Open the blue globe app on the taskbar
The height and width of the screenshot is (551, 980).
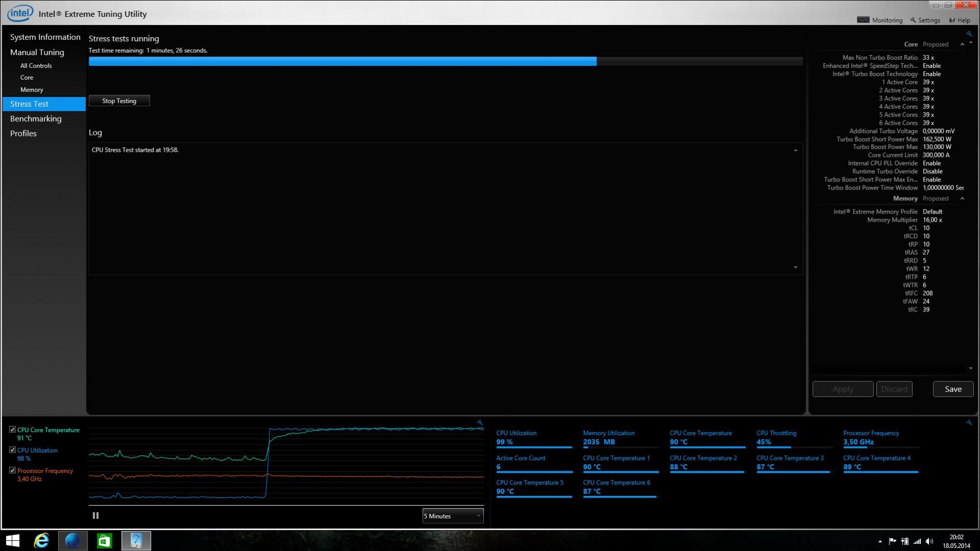click(x=73, y=540)
